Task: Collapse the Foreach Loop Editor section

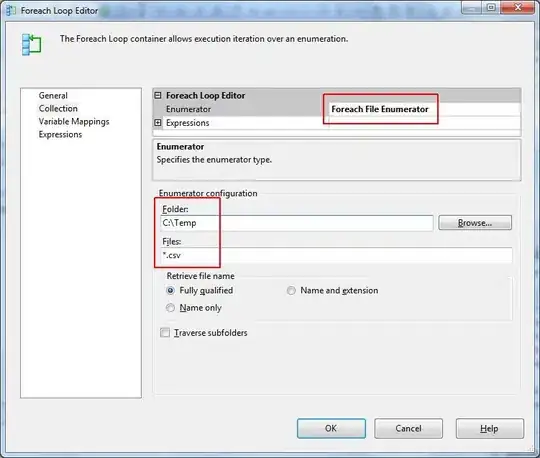Action: (158, 95)
